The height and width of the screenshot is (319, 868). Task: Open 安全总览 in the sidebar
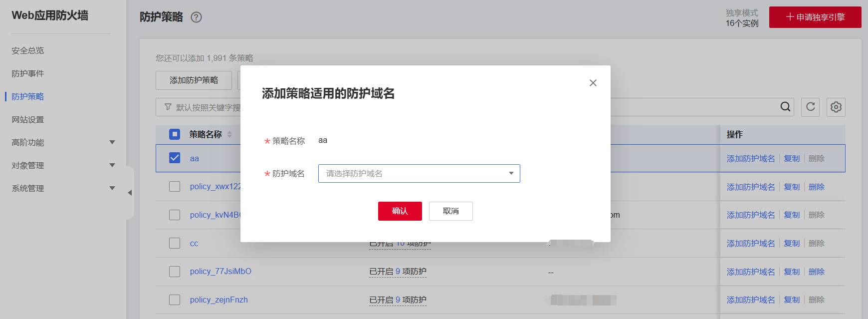[28, 50]
